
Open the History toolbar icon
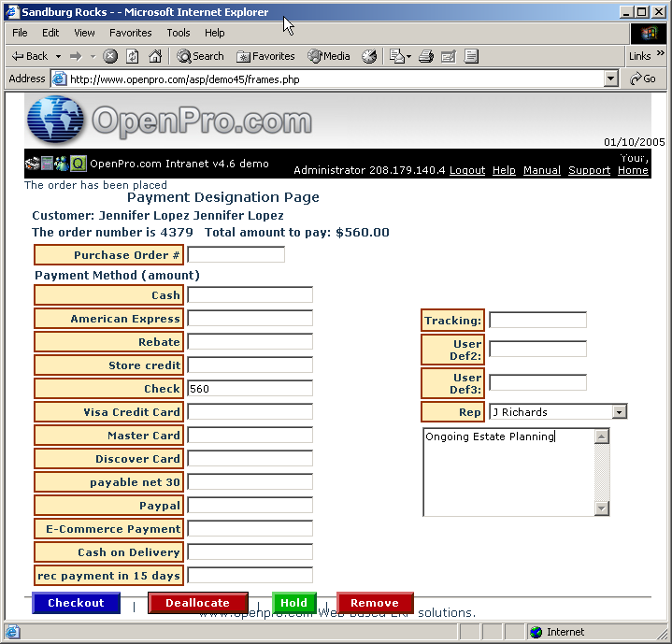click(x=369, y=56)
